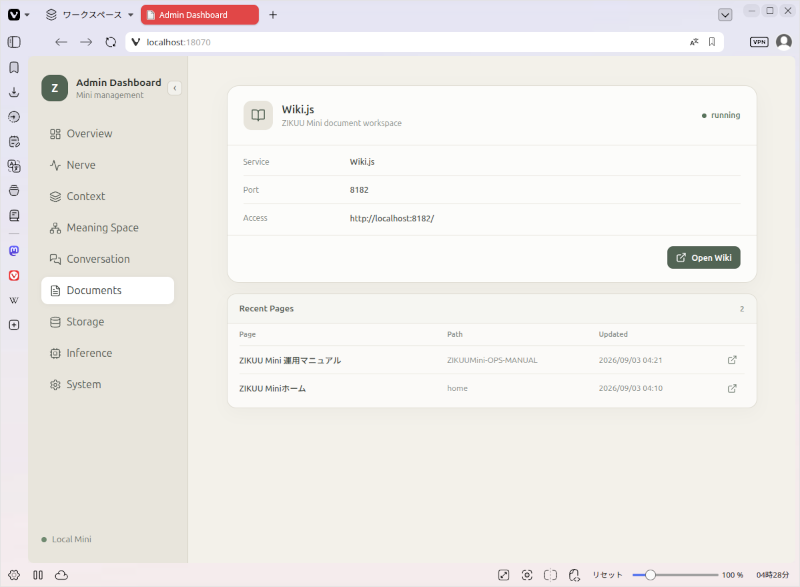Click the Mastodon panel icon in sidebar
The width and height of the screenshot is (800, 587).
14,250
